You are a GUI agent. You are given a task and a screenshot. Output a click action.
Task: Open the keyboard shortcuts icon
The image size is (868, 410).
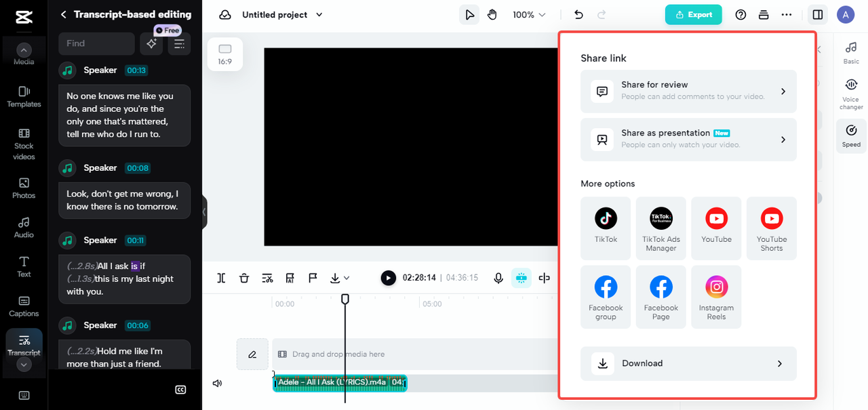point(24,396)
